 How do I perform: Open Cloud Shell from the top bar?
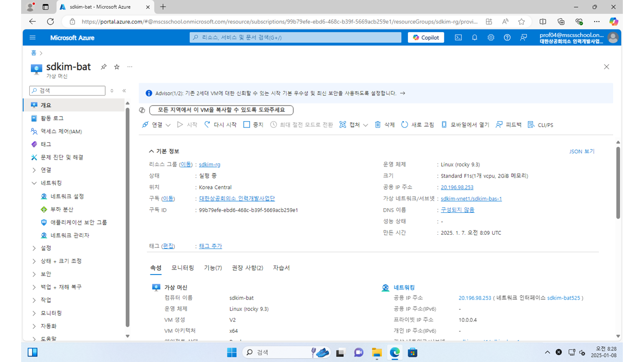(458, 38)
